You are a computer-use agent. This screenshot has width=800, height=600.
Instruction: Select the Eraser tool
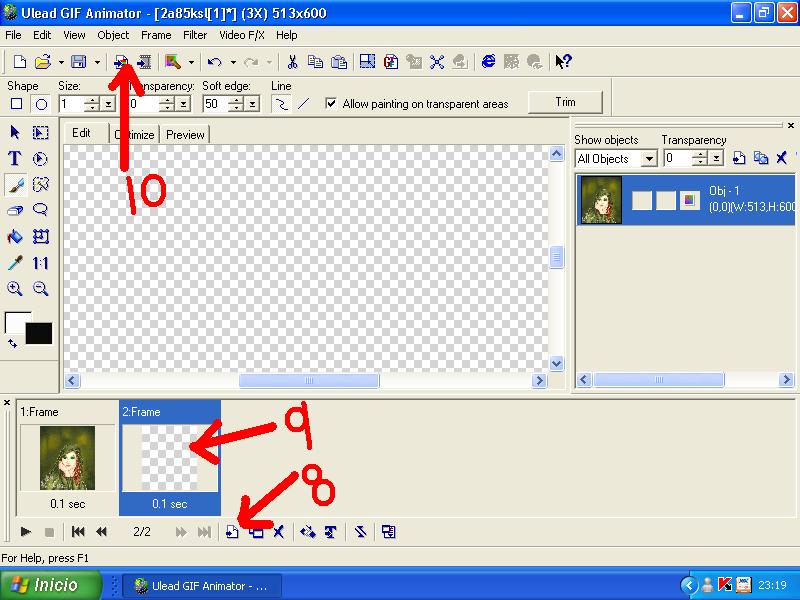pyautogui.click(x=15, y=210)
